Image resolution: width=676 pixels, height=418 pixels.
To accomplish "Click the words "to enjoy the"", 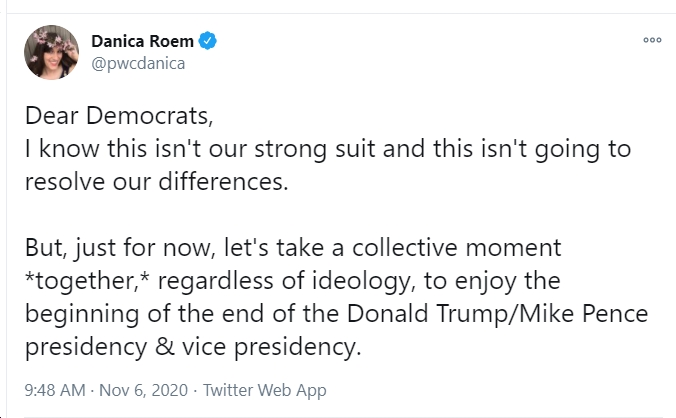I will 492,281.
